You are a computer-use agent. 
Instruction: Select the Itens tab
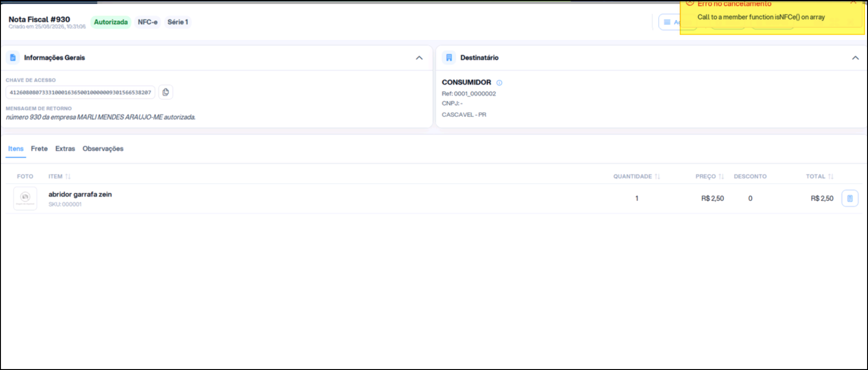15,149
